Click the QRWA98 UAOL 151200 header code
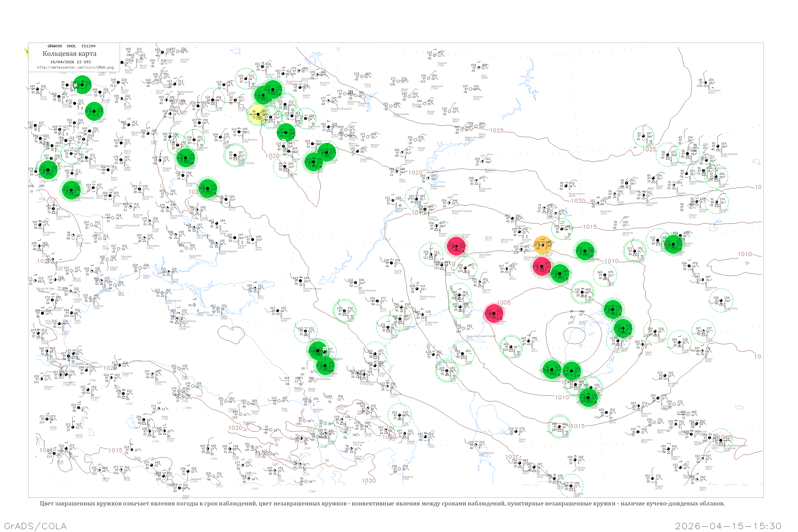The image size is (798, 532). pyautogui.click(x=72, y=46)
